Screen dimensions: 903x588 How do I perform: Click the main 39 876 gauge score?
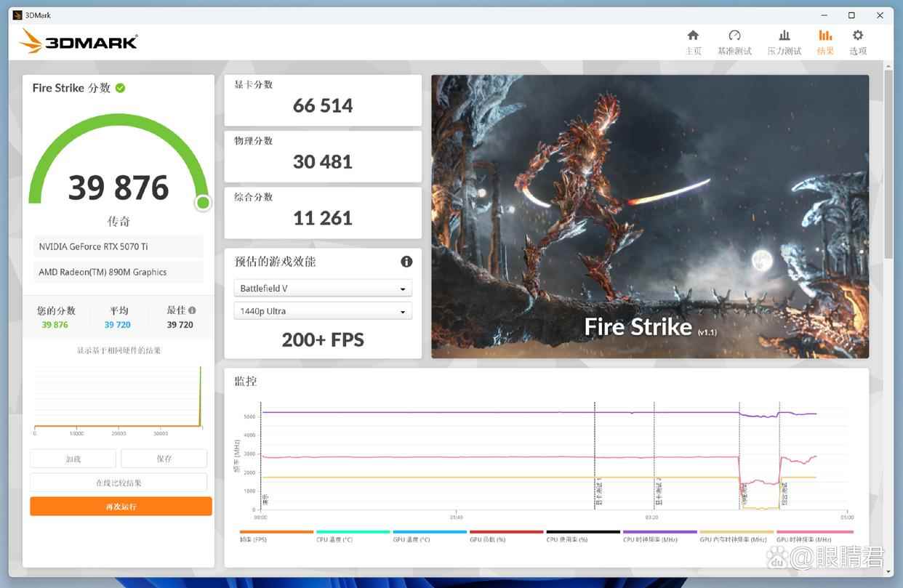pos(119,188)
